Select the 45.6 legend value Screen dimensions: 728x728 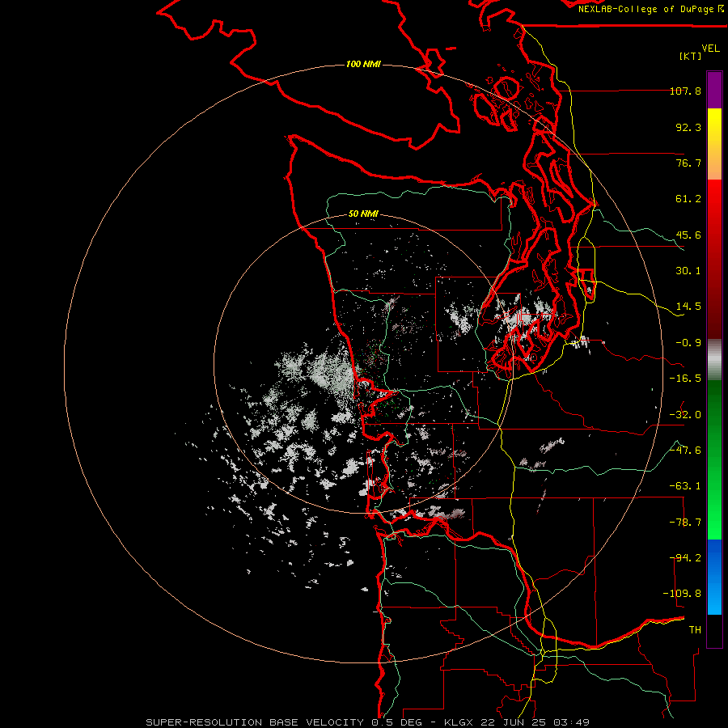(688, 235)
